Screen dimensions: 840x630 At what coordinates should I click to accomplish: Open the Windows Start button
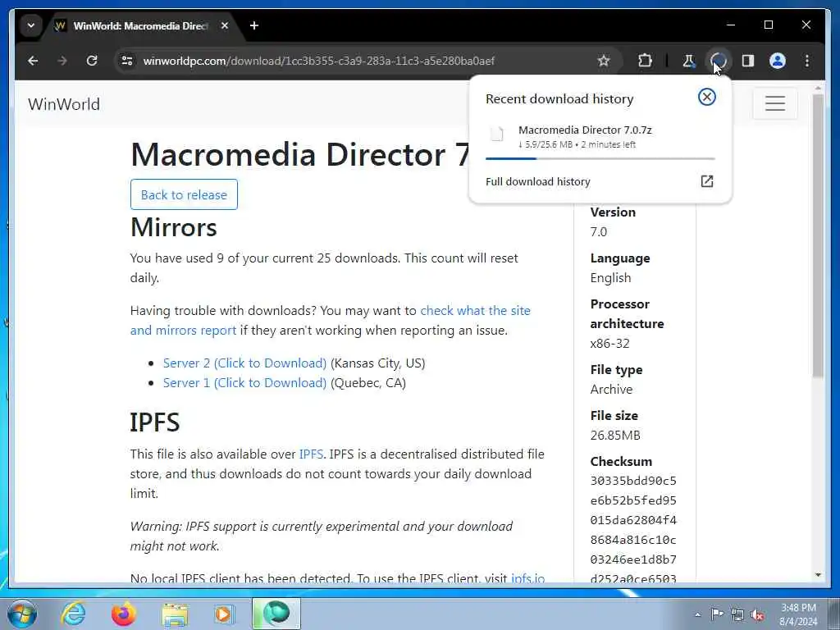point(22,614)
